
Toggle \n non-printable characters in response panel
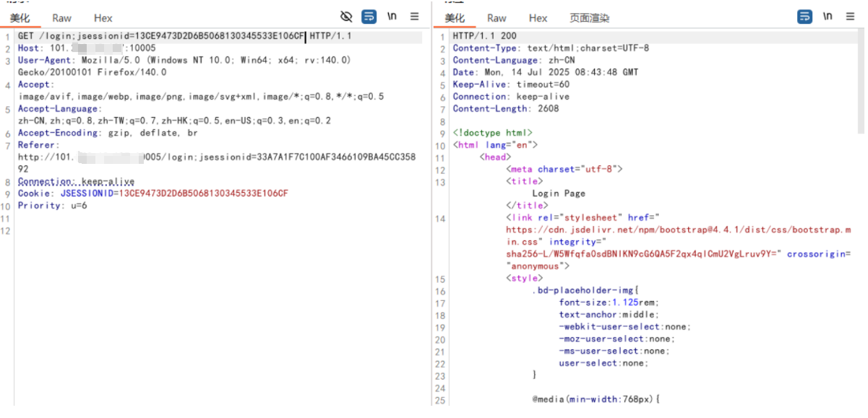pyautogui.click(x=828, y=17)
